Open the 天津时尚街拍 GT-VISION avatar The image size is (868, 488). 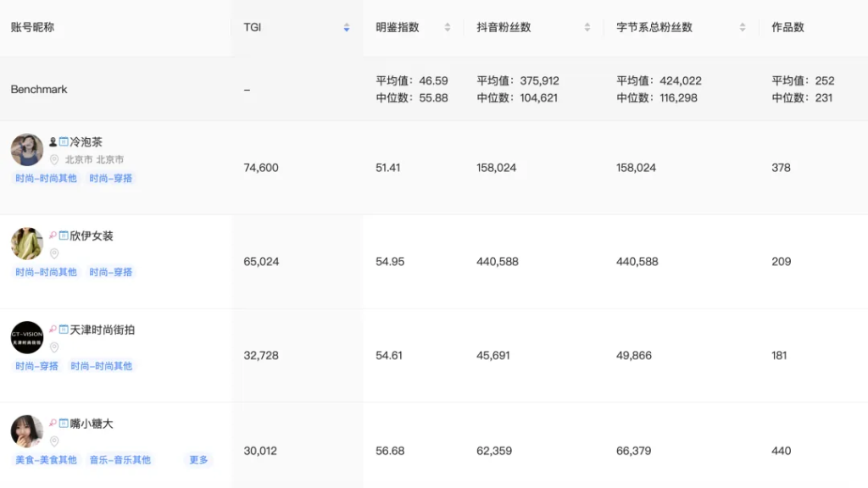pyautogui.click(x=26, y=337)
